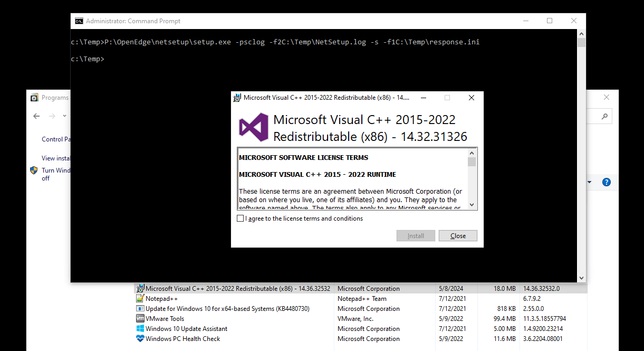
Task: Open View installed updates link
Action: (x=56, y=158)
